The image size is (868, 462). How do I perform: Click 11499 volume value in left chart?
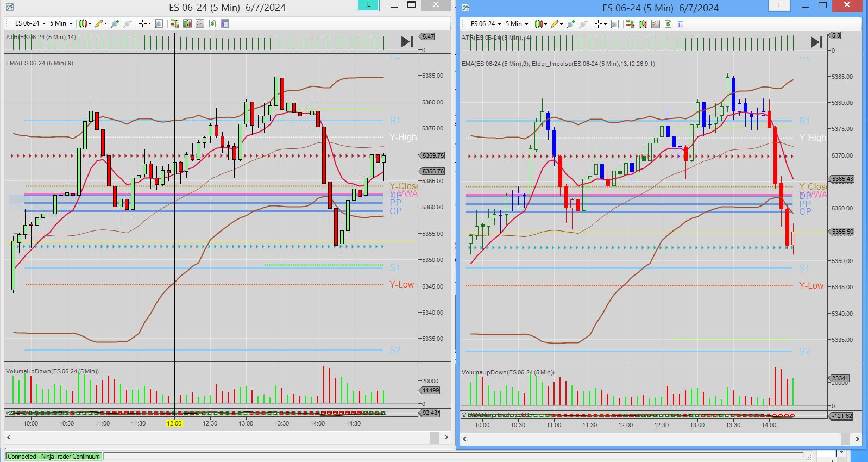430,390
